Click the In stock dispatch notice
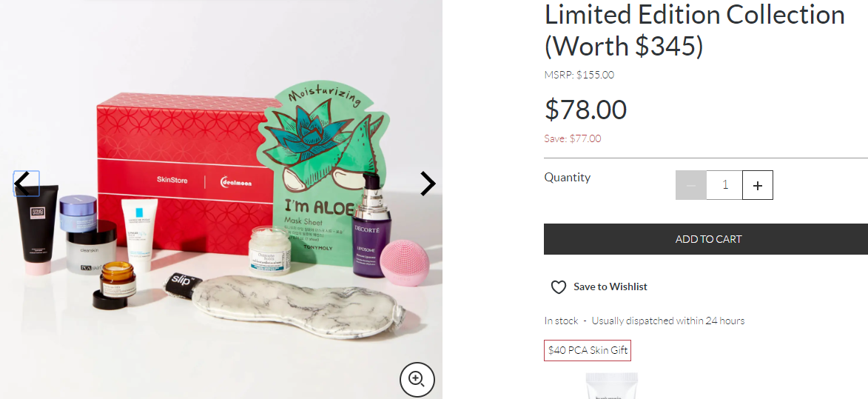This screenshot has height=399, width=868. coord(644,321)
